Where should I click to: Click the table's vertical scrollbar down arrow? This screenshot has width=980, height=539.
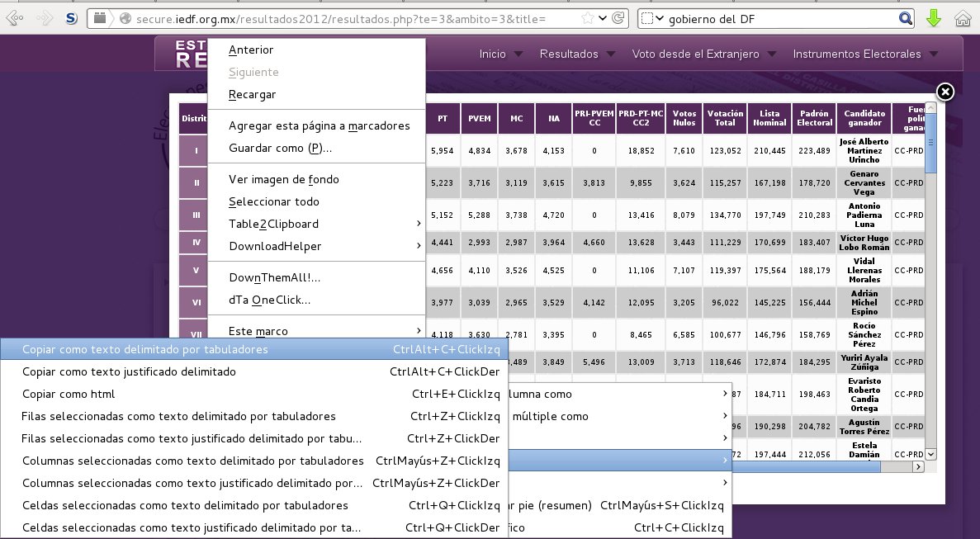[x=930, y=454]
